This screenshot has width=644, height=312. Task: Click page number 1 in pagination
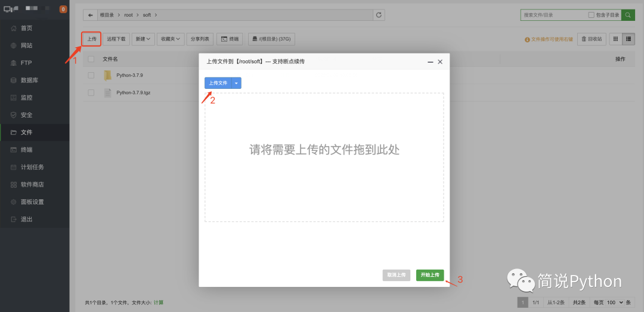523,302
